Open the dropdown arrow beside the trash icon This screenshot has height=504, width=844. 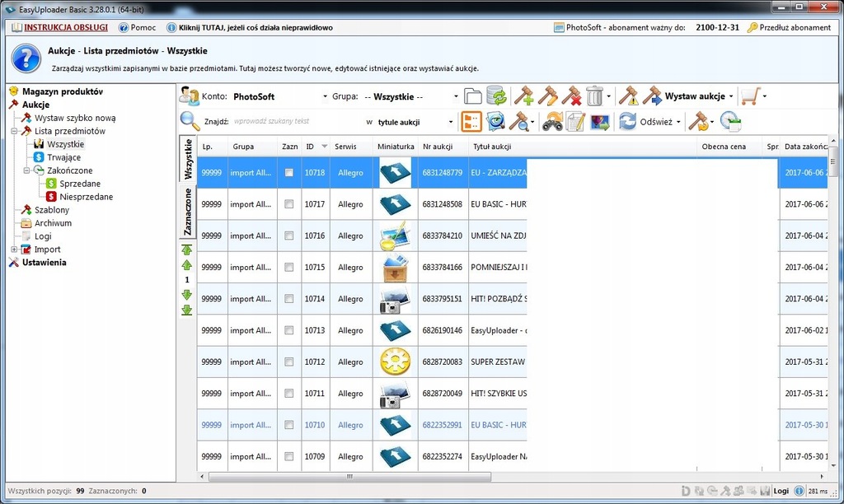608,96
